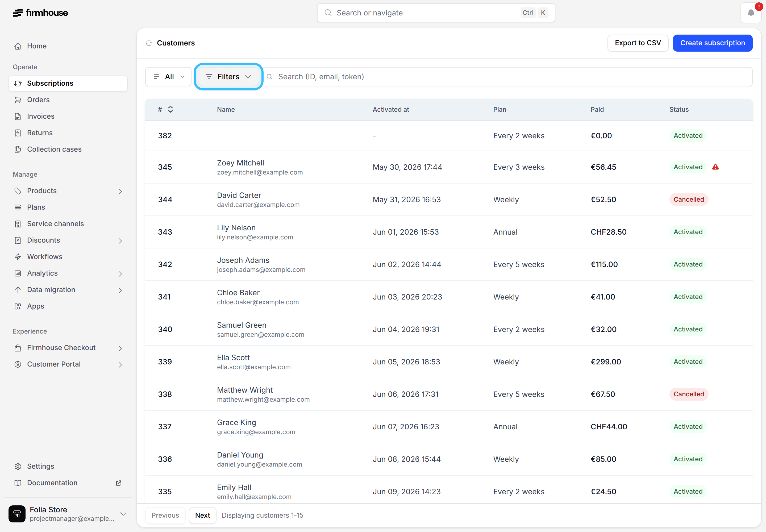Click the external link icon beside Documentation

coord(118,483)
